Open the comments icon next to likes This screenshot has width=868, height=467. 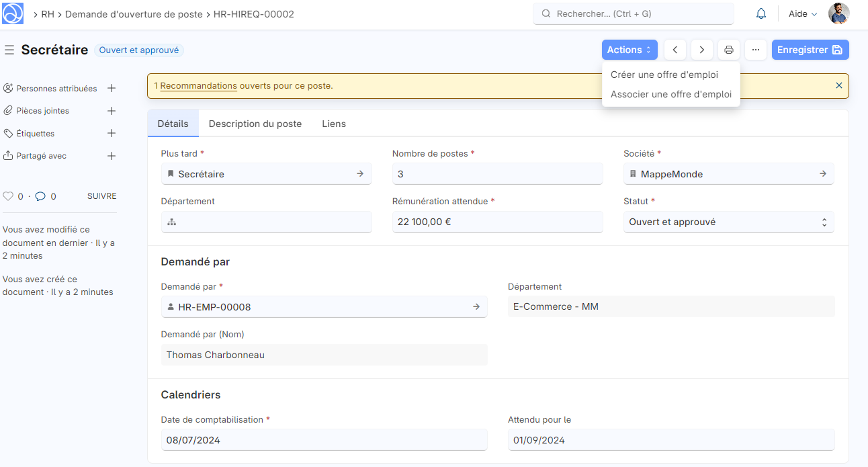click(40, 196)
